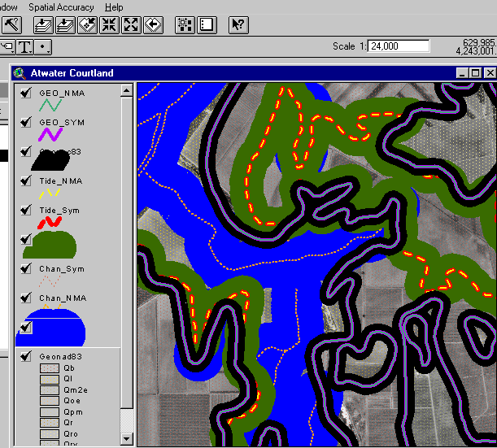Hide the Chan_NMA theme using its checkbox
The image size is (497, 448).
coord(26,298)
